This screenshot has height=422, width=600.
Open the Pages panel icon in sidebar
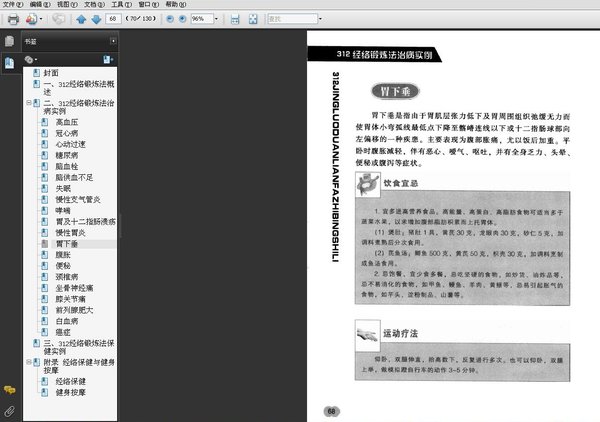coord(10,41)
